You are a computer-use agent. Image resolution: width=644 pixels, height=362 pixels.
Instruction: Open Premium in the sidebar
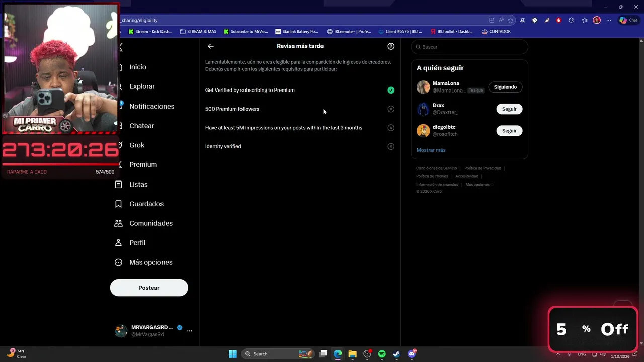point(143,164)
